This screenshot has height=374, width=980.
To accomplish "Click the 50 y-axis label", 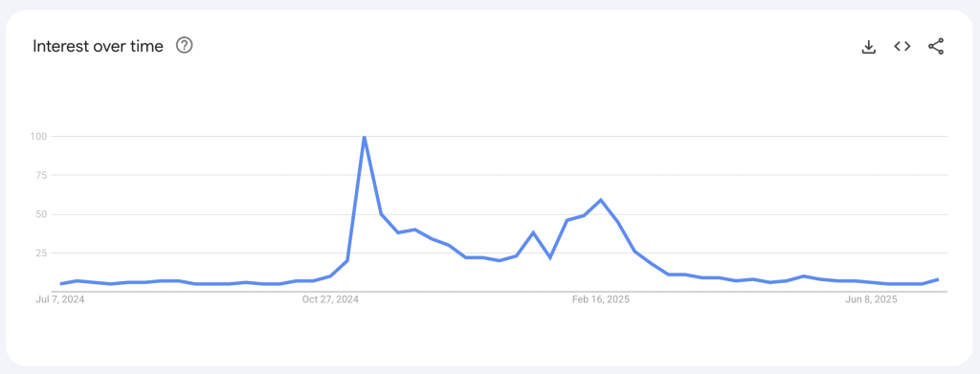I will (42, 214).
